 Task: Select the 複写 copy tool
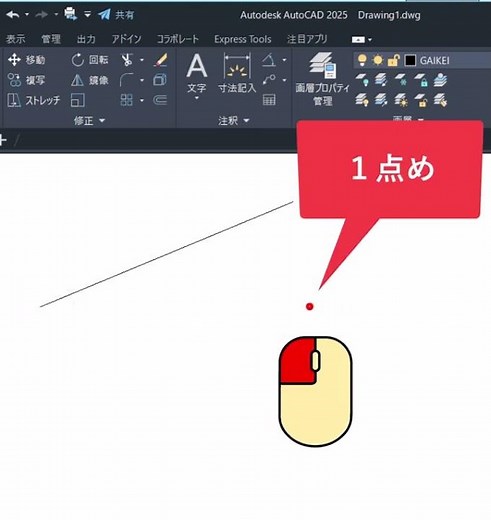coord(26,80)
